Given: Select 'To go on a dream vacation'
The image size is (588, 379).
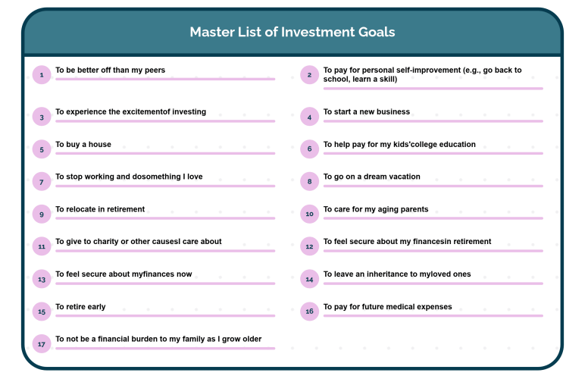Looking at the screenshot, I should [371, 177].
